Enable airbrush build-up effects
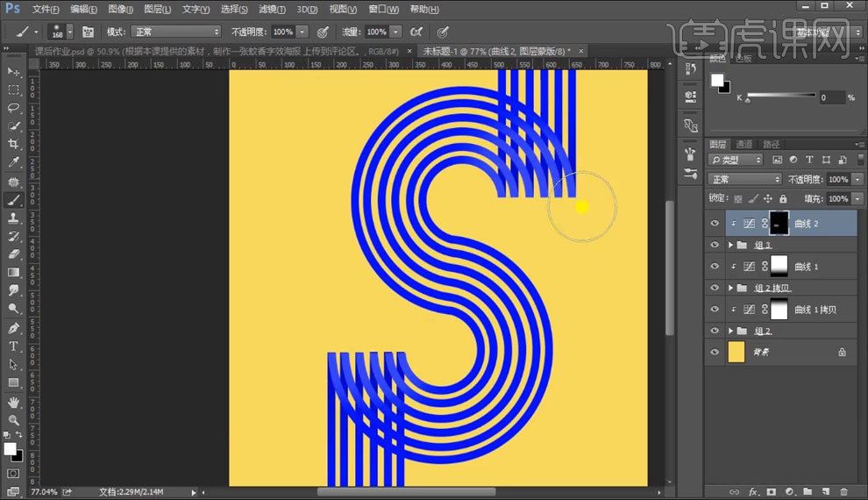Screen dimensions: 868x500 pos(416,32)
